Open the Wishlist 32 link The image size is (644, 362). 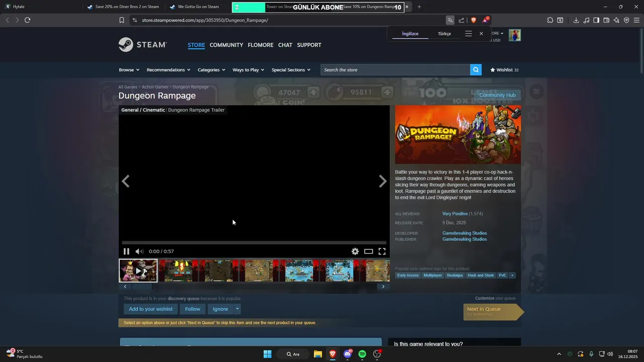(504, 70)
